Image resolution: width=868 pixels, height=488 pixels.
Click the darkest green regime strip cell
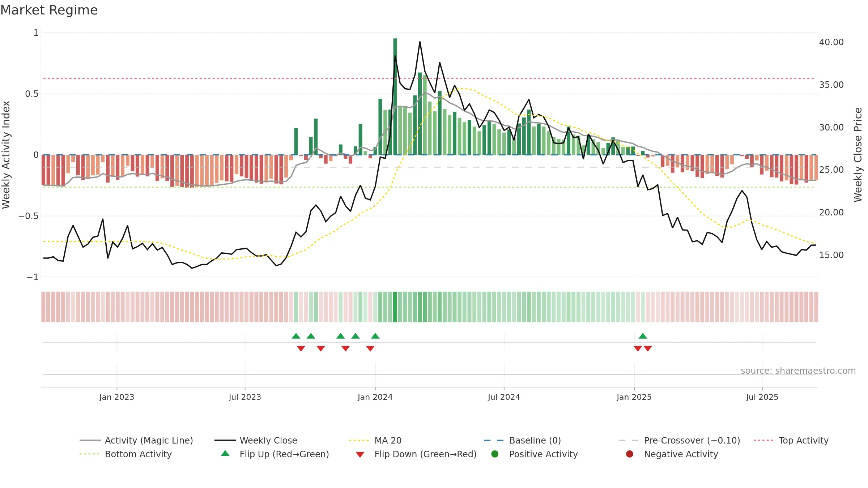pos(395,307)
